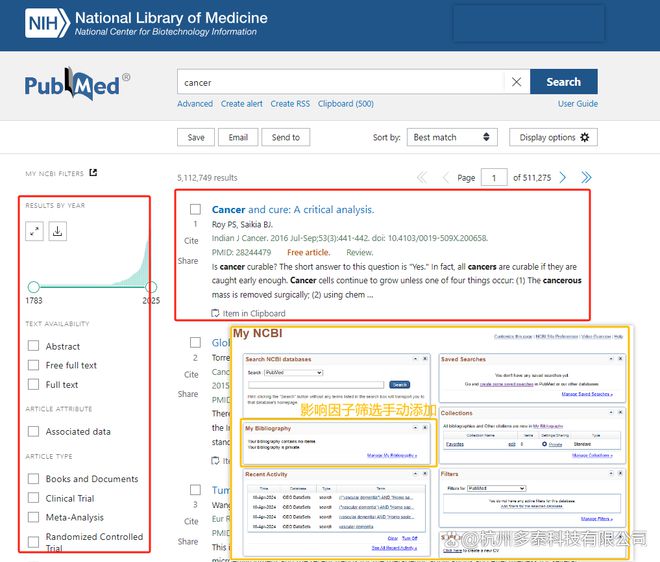Click the Email button
This screenshot has height=562, width=660.
click(x=238, y=137)
